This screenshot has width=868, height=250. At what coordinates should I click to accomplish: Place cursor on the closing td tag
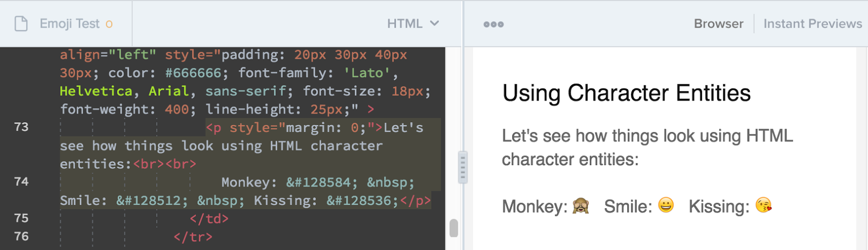point(209,218)
